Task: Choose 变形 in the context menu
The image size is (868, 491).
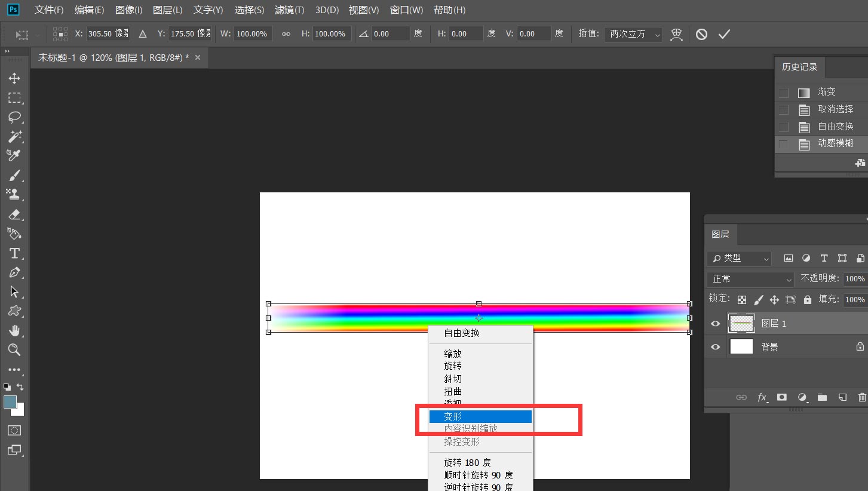Action: tap(480, 416)
